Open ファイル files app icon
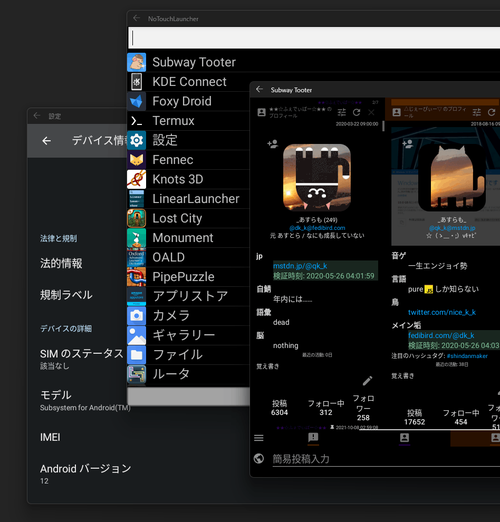500x522 pixels. (136, 355)
